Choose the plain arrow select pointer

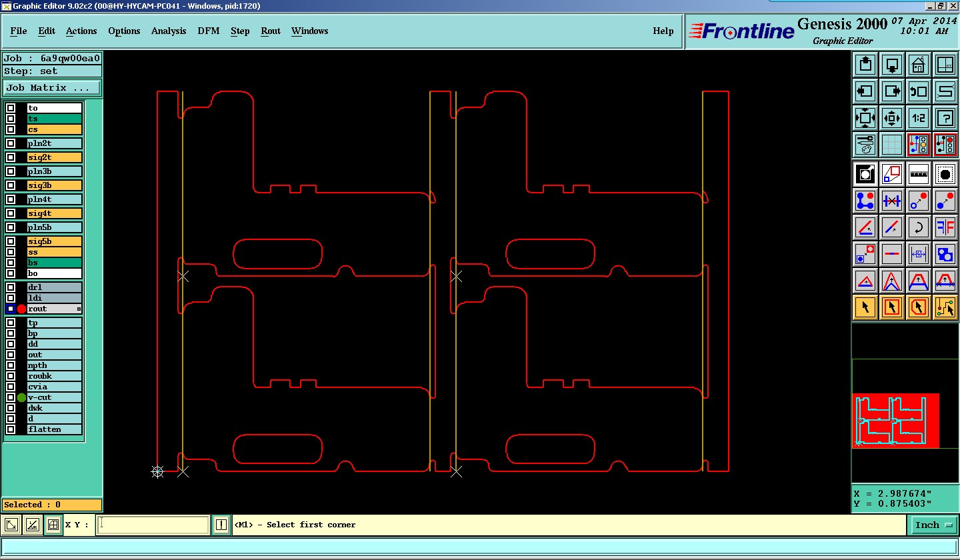point(865,307)
